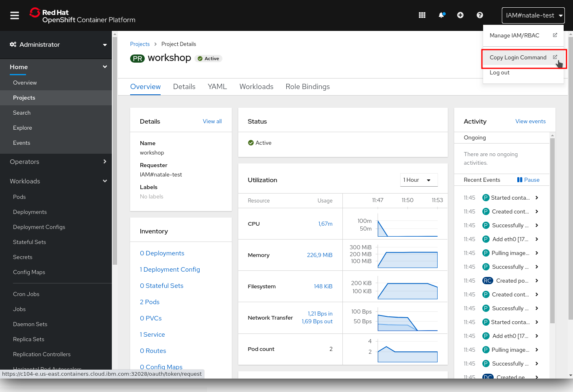The width and height of the screenshot is (573, 392).
Task: Open the 1 Hour utilization timeframe dropdown
Action: point(418,180)
